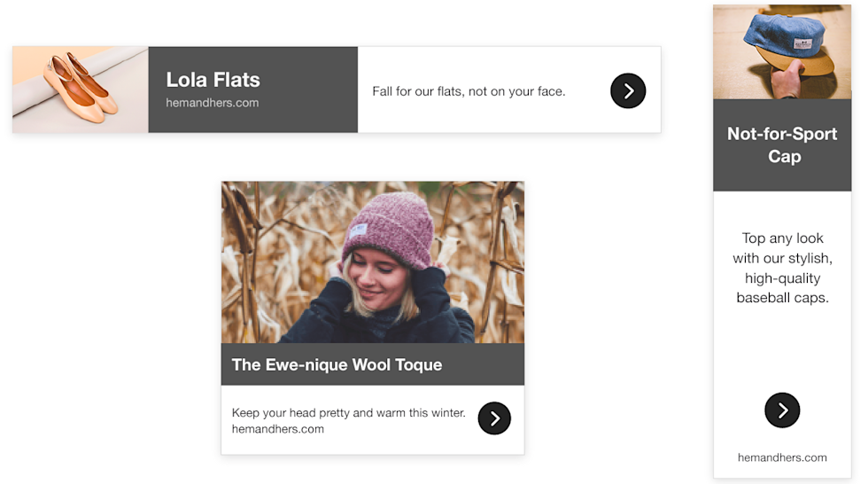The height and width of the screenshot is (484, 868).
Task: Click "Top any look" baseball caps description
Action: point(782,268)
